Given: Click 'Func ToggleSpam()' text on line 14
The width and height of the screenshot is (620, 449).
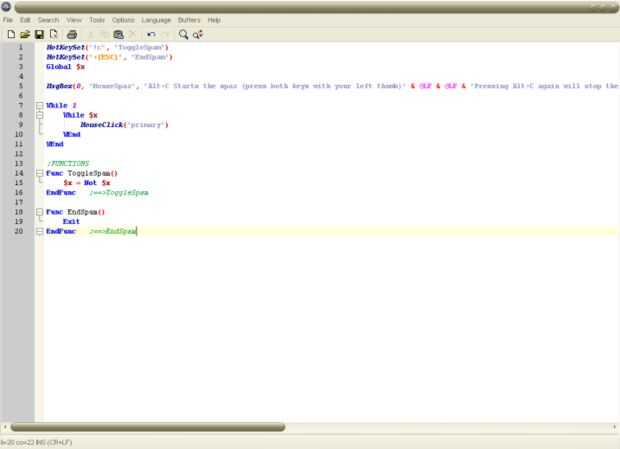Looking at the screenshot, I should coord(82,173).
